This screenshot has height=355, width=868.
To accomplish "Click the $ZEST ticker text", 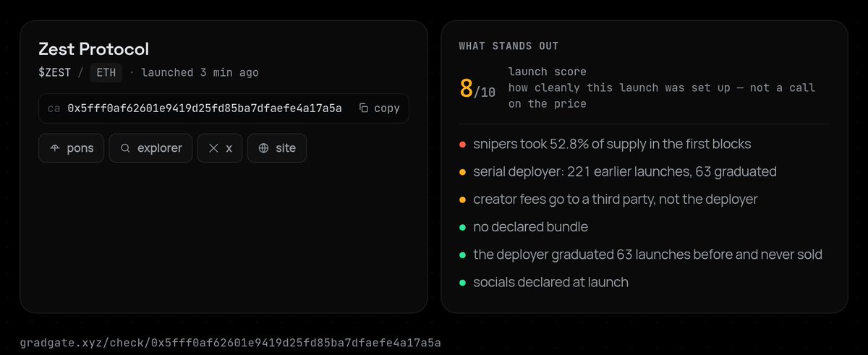I will point(54,72).
